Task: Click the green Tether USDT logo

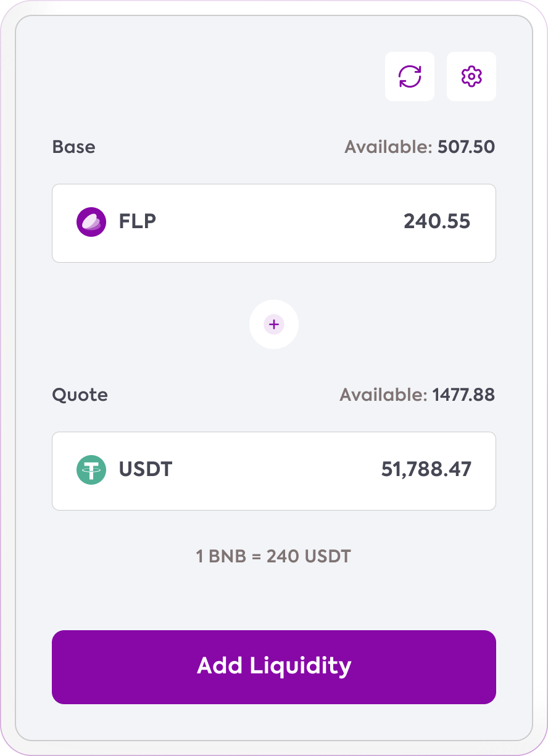Action: pos(91,470)
